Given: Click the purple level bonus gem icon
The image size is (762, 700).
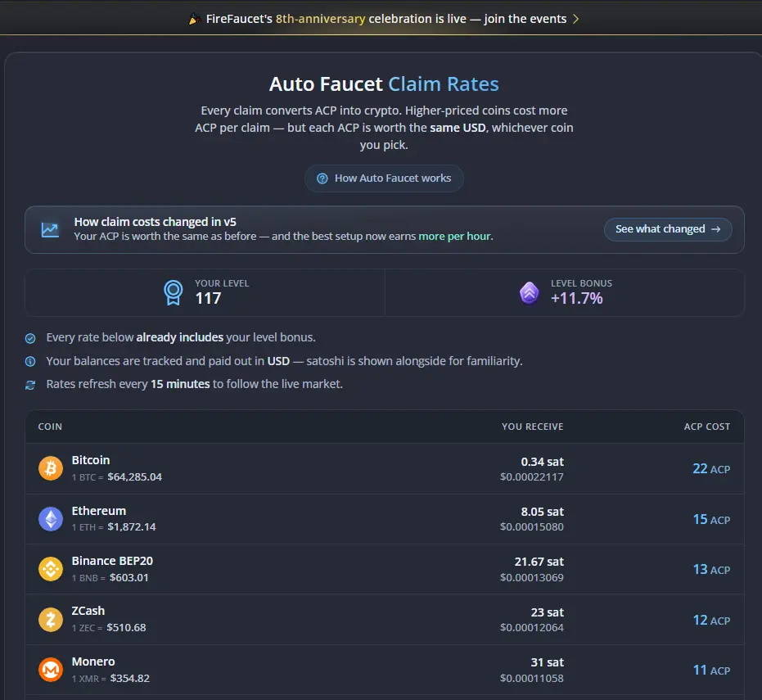Looking at the screenshot, I should [530, 292].
